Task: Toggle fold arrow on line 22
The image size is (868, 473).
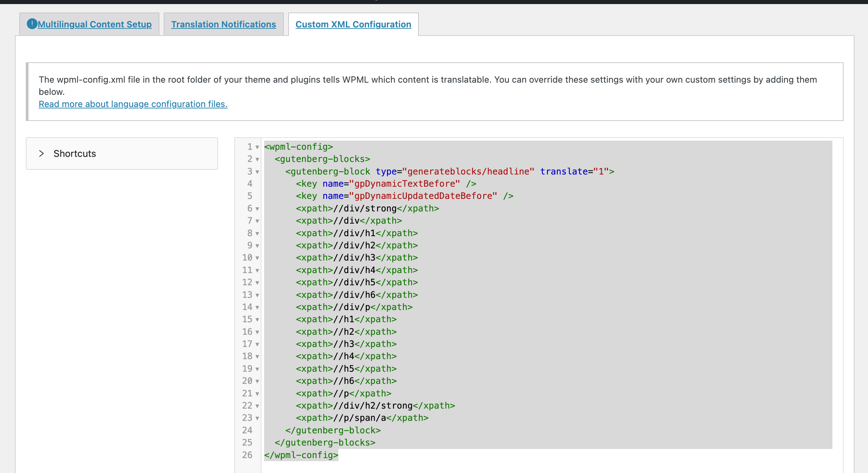Action: click(x=257, y=406)
